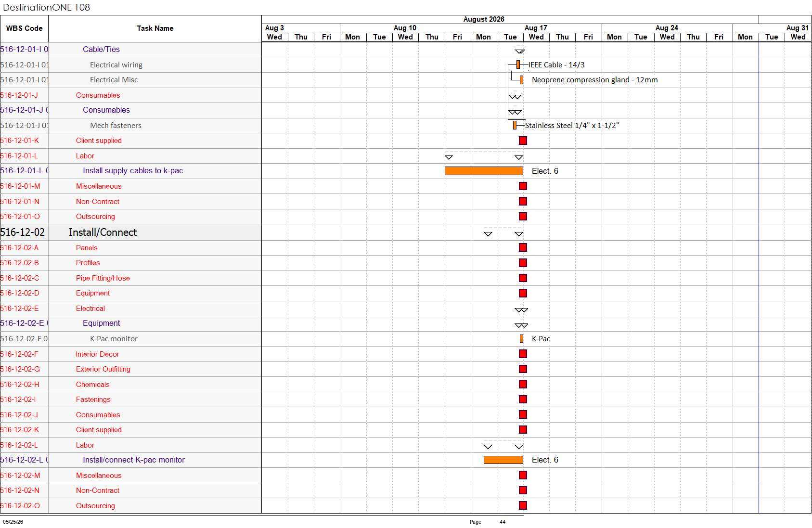Click red milestone in 516-12-02-K Client supplied row
Screen dimensions: 812x528
523,430
